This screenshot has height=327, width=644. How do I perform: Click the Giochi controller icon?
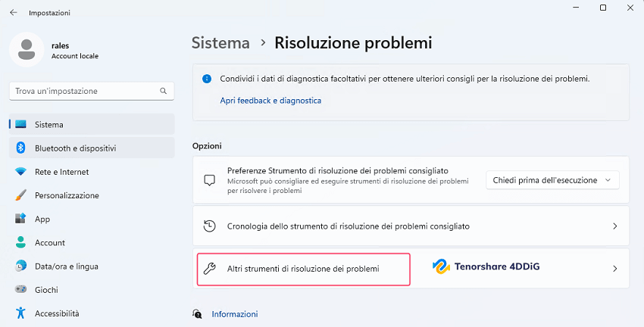point(21,289)
